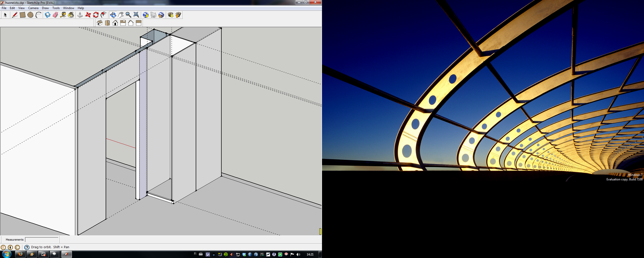The image size is (644, 258).
Task: Choose the red pencil Line tool
Action: click(15, 15)
